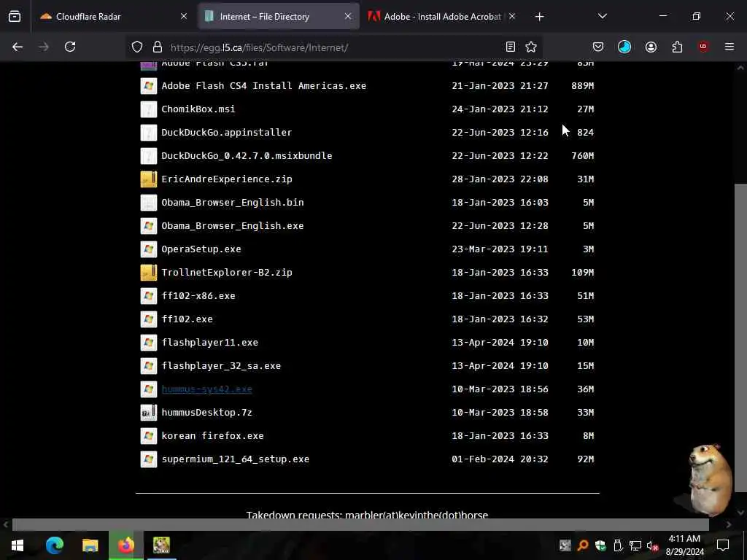The width and height of the screenshot is (747, 560).
Task: Download Adobe Flash CS4 Install Americas.exe
Action: 263,86
